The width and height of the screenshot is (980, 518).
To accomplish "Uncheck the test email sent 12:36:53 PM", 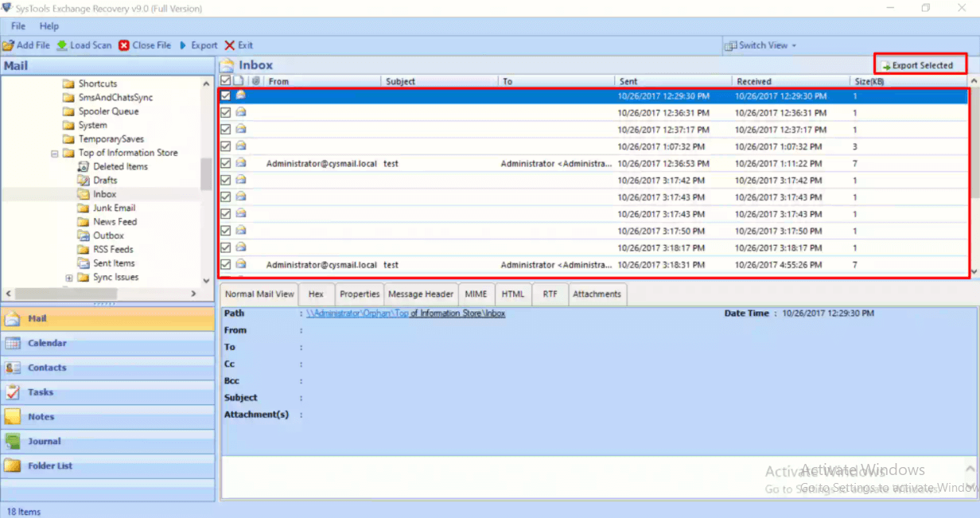I will coord(226,163).
